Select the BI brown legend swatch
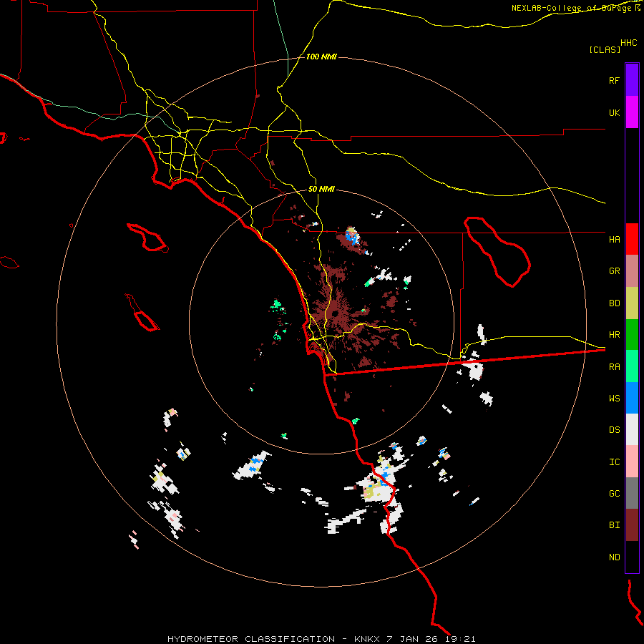Viewport: 644px width, 644px height. (x=632, y=525)
